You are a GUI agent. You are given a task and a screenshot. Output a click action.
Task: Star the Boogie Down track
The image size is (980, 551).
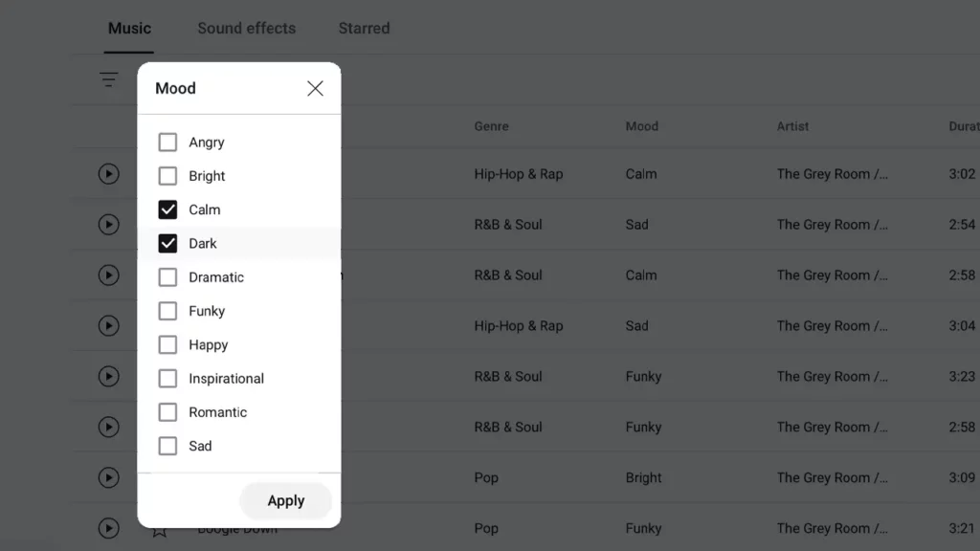point(160,532)
